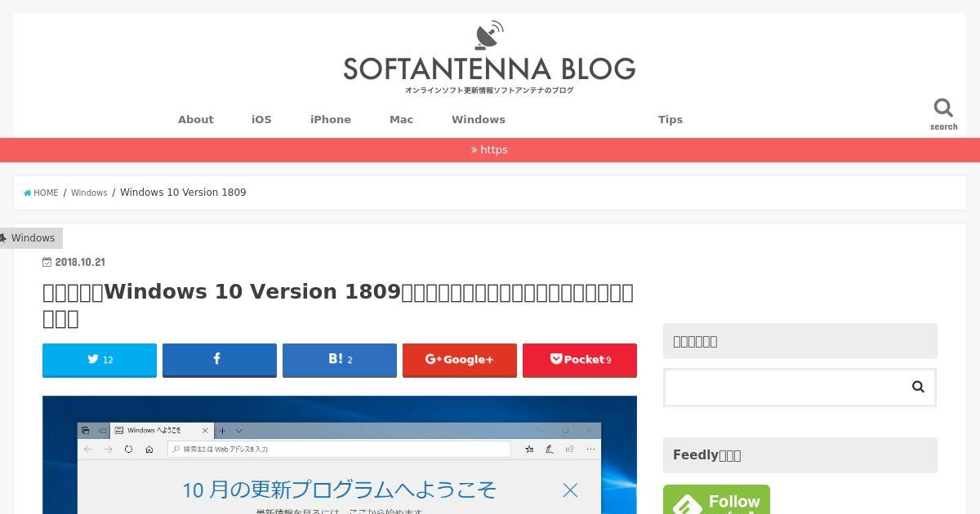Click the Windows category tag label
Viewport: 980px width, 514px height.
[x=31, y=238]
